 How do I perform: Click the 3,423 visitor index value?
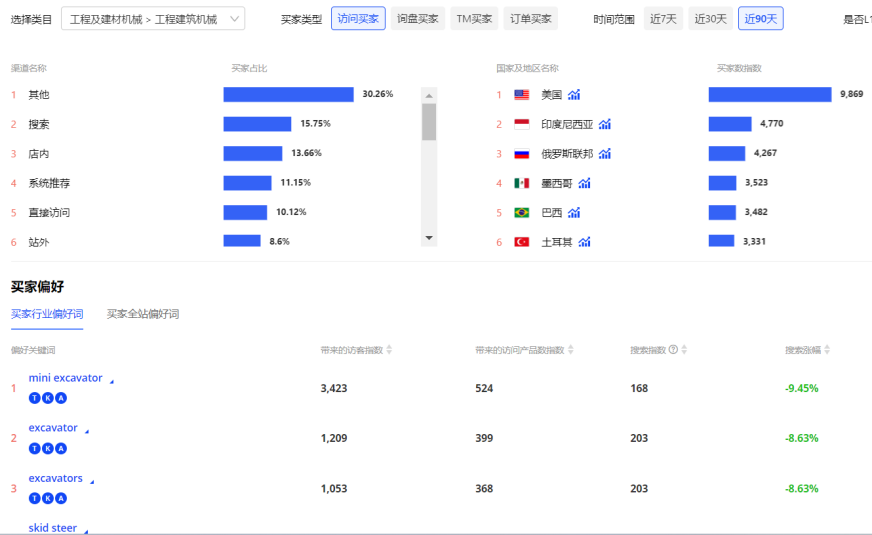point(334,388)
